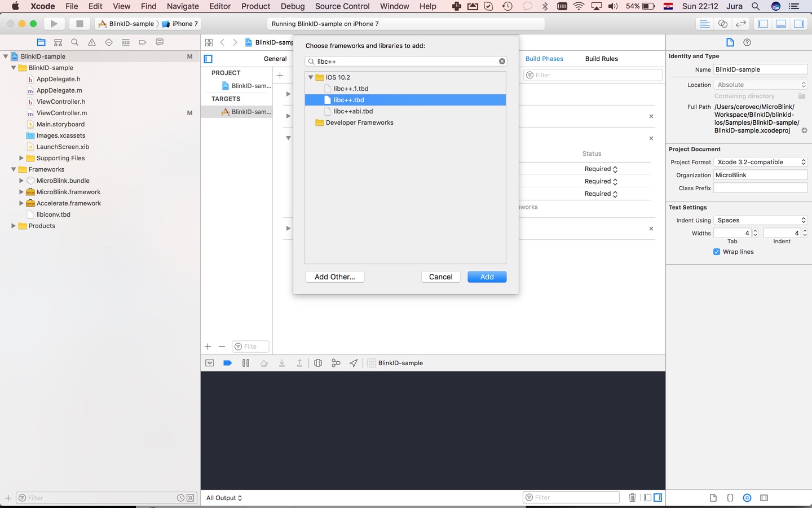This screenshot has height=508, width=812.
Task: Switch to the Build Rules tab
Action: [x=602, y=59]
